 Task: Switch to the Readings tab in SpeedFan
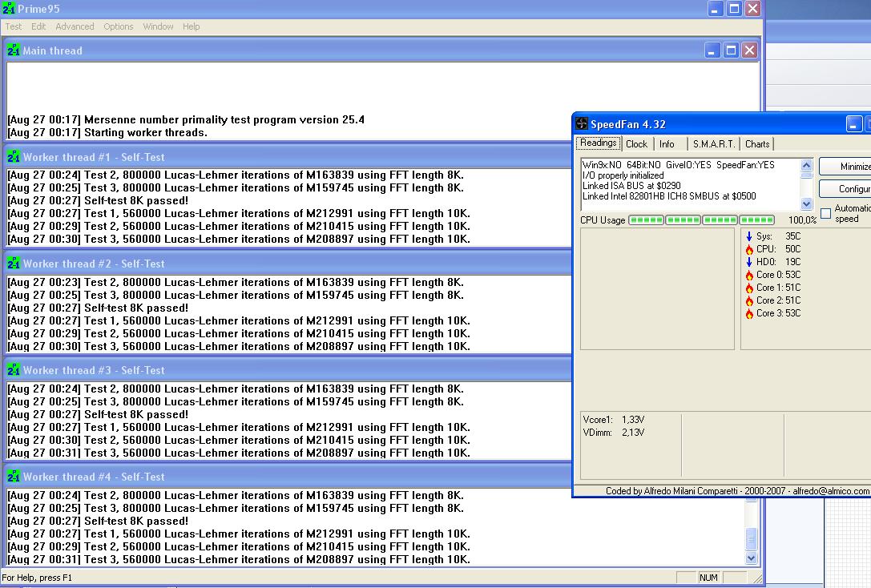point(599,143)
